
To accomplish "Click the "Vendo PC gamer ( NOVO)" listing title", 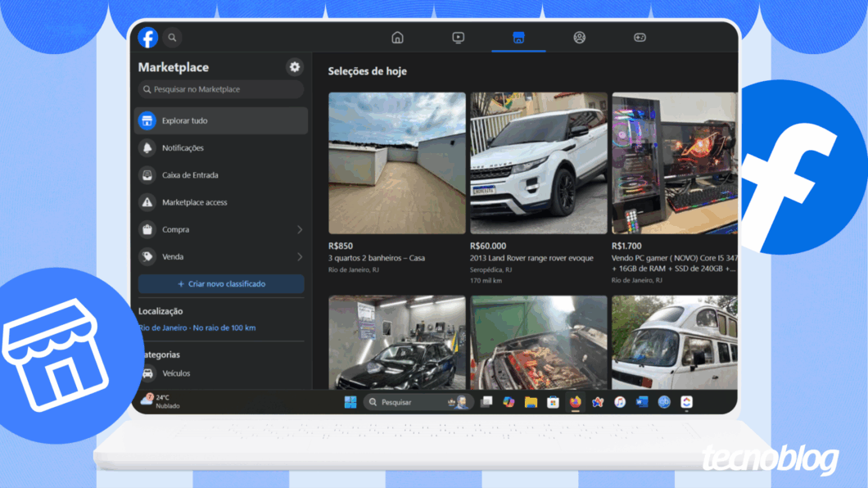I will tap(674, 263).
